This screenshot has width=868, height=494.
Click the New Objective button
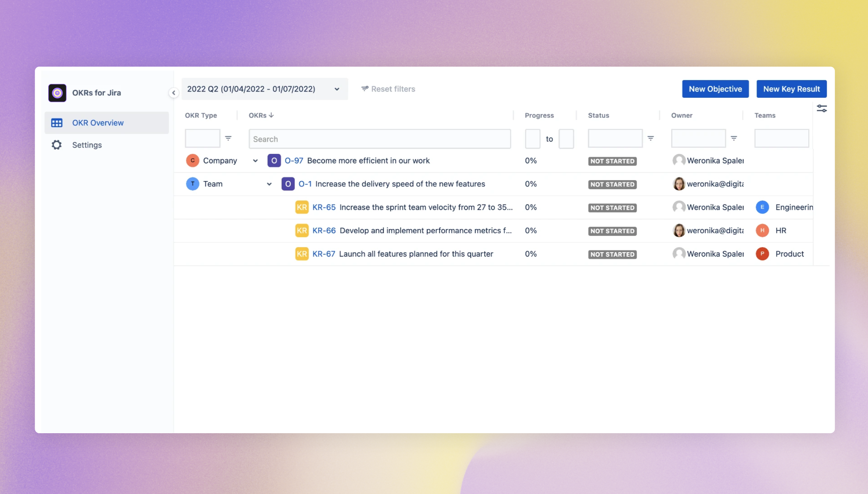coord(715,89)
